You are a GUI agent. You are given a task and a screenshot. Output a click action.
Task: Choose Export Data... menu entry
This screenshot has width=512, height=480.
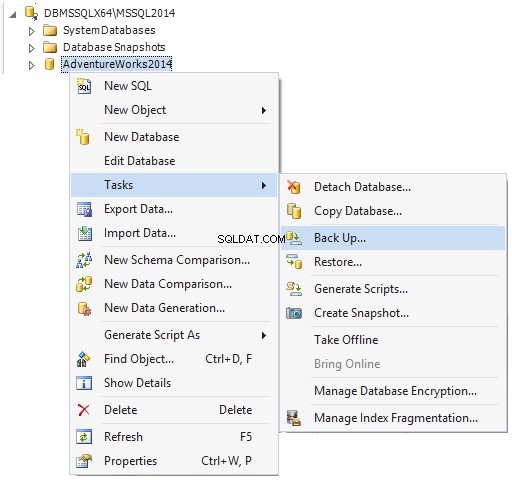point(174,209)
